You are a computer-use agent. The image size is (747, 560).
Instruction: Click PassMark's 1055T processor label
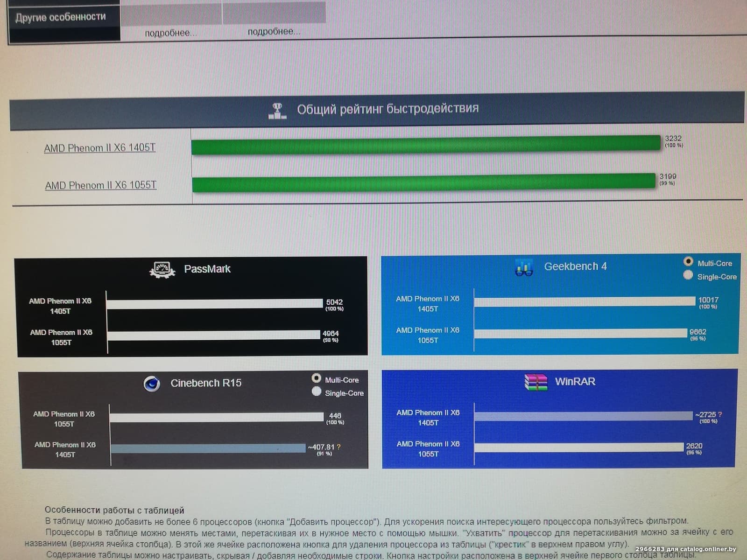(x=61, y=337)
